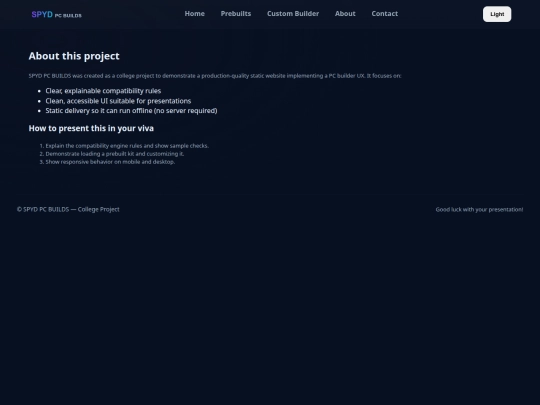Click 'Demonstrate loading a prebuilt kit' step
The image size is (540, 405).
pyautogui.click(x=115, y=154)
